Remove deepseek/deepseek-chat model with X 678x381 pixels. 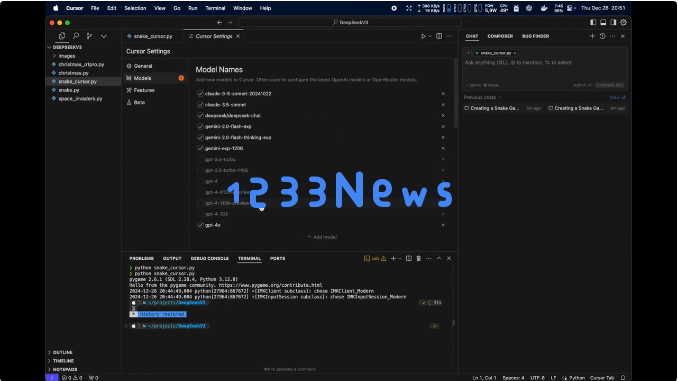443,115
